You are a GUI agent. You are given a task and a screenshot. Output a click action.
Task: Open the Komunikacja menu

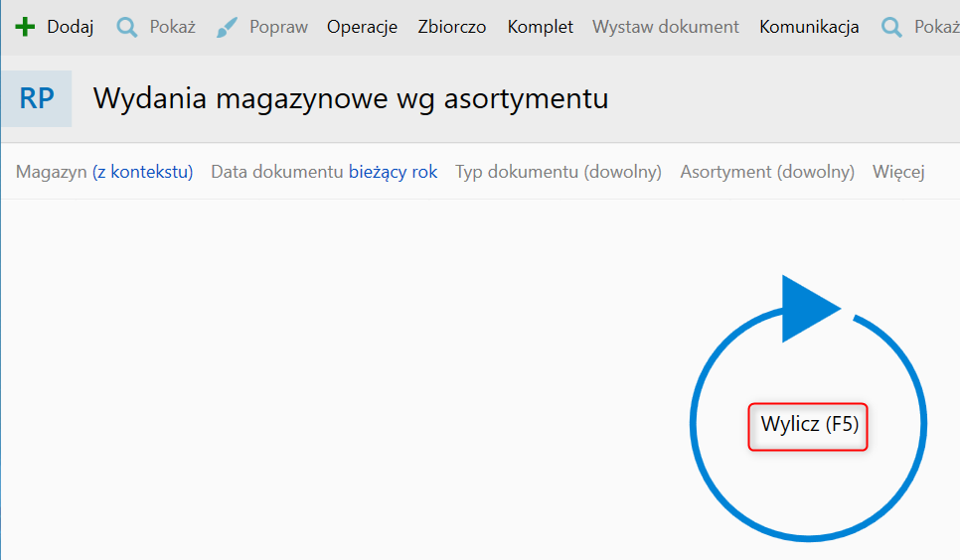[809, 27]
